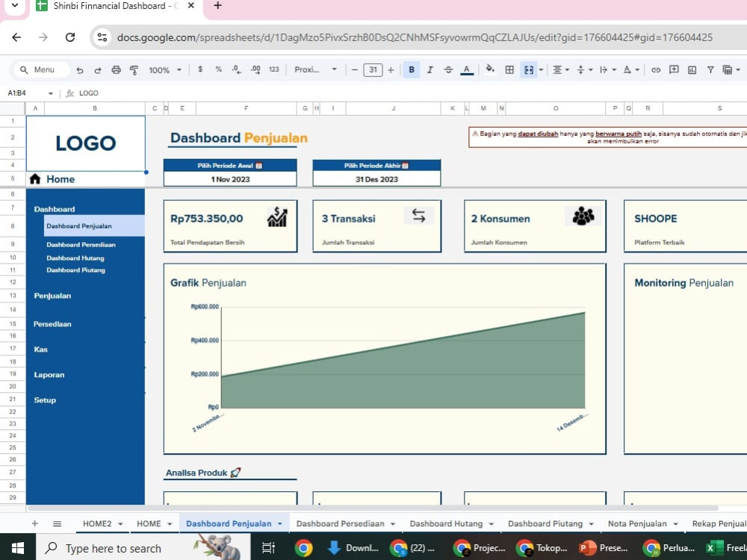Screen dimensions: 747x560
Task: Toggle bold formatting
Action: click(412, 69)
